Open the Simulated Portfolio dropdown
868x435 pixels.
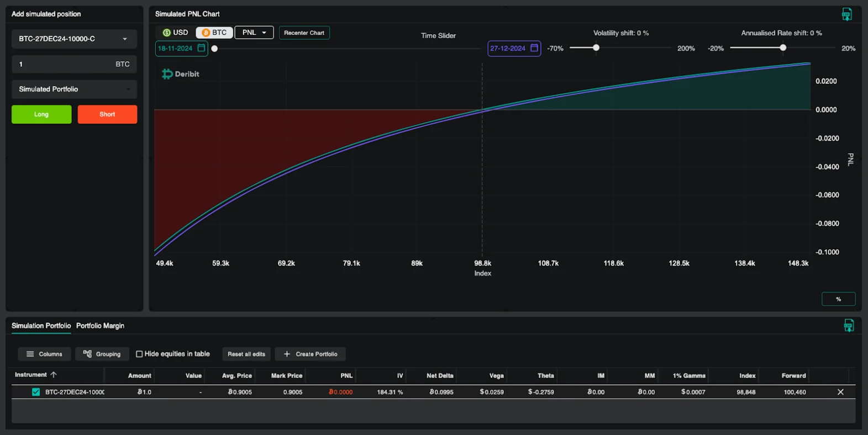click(x=74, y=89)
